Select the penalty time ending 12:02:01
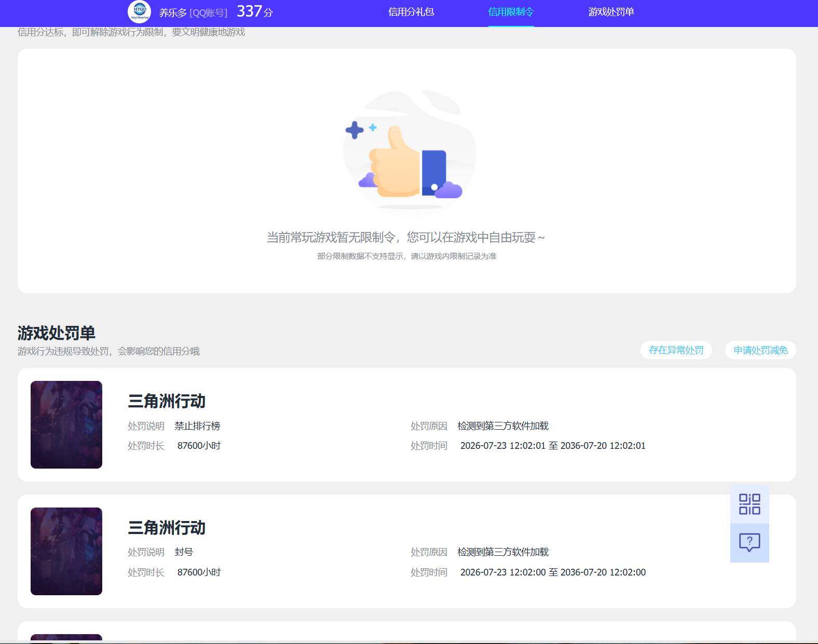Image resolution: width=818 pixels, height=644 pixels. point(553,446)
